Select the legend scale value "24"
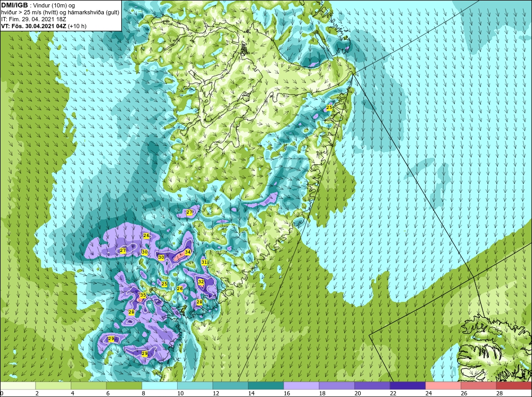The width and height of the screenshot is (532, 397). [x=428, y=393]
